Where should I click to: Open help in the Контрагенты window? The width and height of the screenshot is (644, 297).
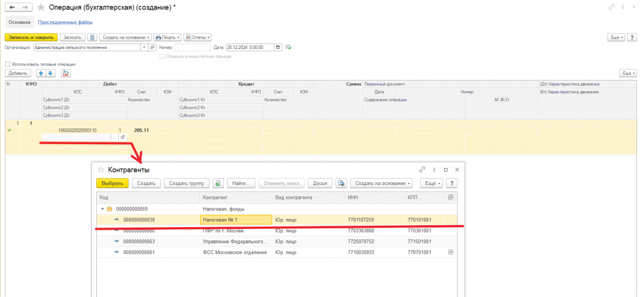pos(452,183)
